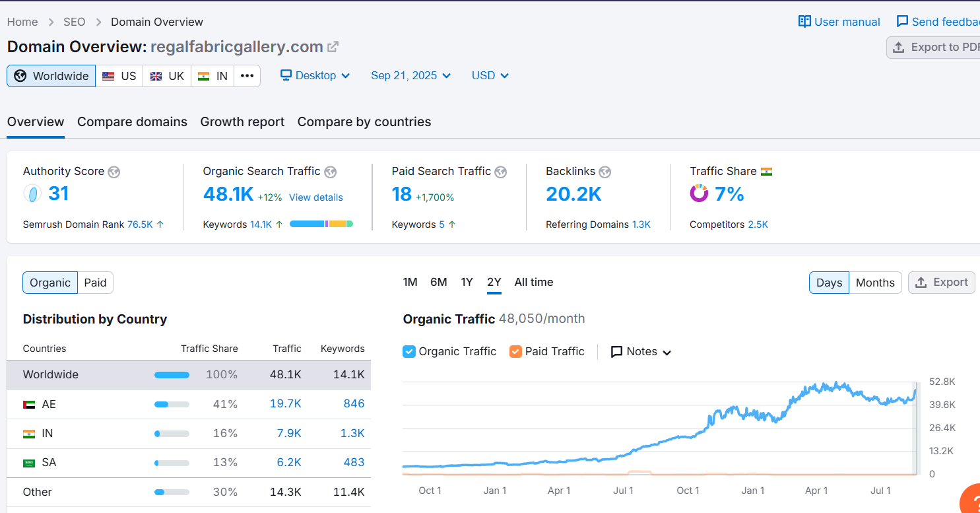The height and width of the screenshot is (513, 980).
Task: Open external link icon beside regalfabricgallery.com
Action: (x=333, y=47)
